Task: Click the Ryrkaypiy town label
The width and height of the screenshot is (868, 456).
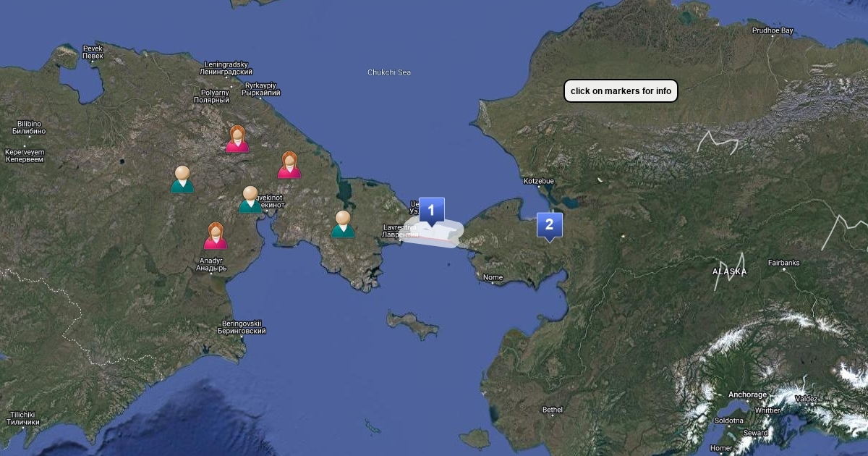Action: 260,89
